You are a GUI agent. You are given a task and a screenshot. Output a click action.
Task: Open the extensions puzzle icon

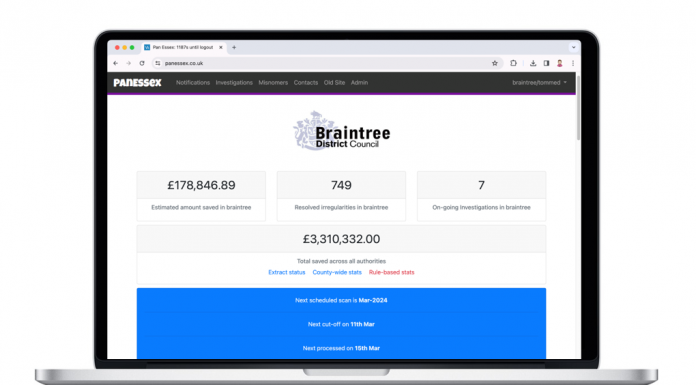tap(513, 64)
